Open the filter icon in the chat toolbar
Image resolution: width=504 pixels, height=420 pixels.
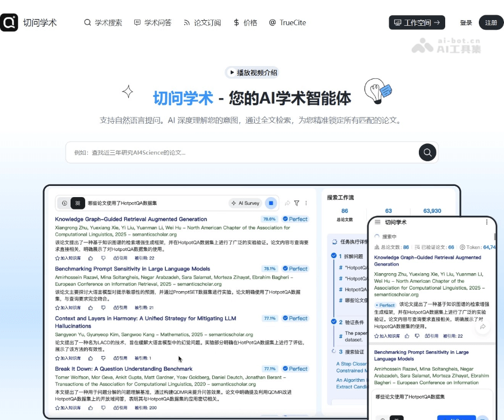tap(297, 203)
